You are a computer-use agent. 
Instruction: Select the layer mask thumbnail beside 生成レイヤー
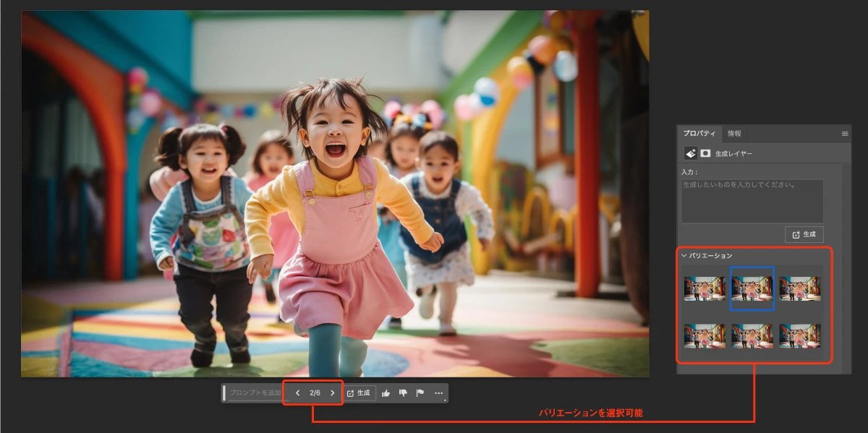(x=704, y=153)
